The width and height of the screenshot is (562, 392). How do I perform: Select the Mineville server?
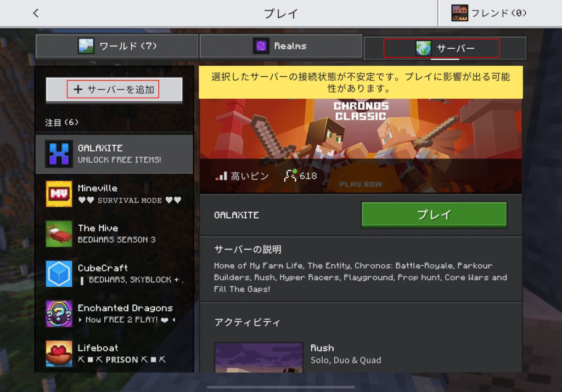(114, 194)
